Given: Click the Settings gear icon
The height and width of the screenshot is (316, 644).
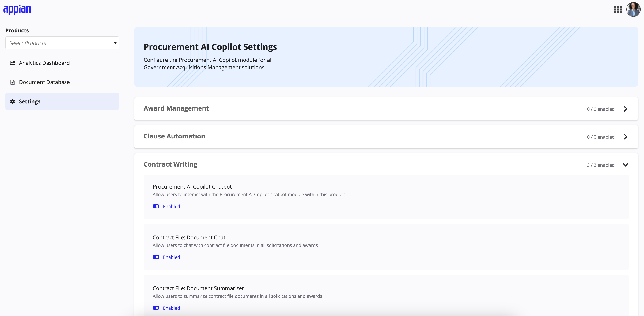Looking at the screenshot, I should (13, 101).
